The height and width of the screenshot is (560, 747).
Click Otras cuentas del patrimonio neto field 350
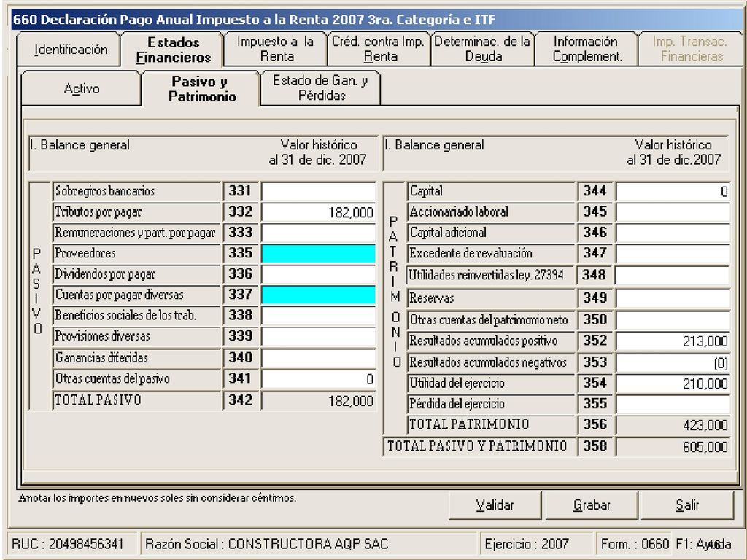click(x=673, y=320)
